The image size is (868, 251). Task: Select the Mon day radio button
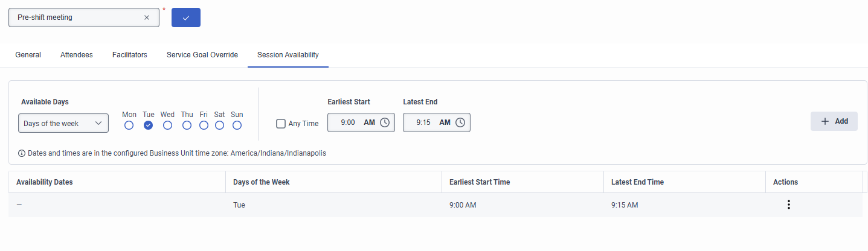pyautogui.click(x=129, y=125)
